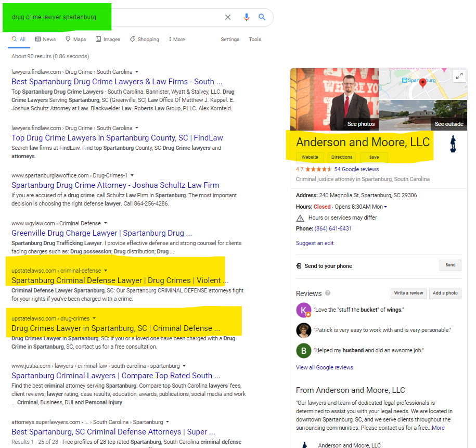The width and height of the screenshot is (476, 448).
Task: Expand dropdown arrow on second findlaw.com result URL
Action: coord(137,128)
